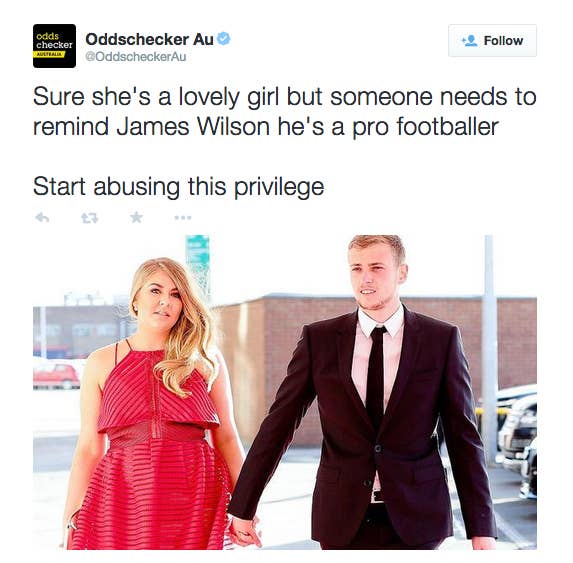Open the more options three-dot icon
573x563 pixels.
(183, 218)
